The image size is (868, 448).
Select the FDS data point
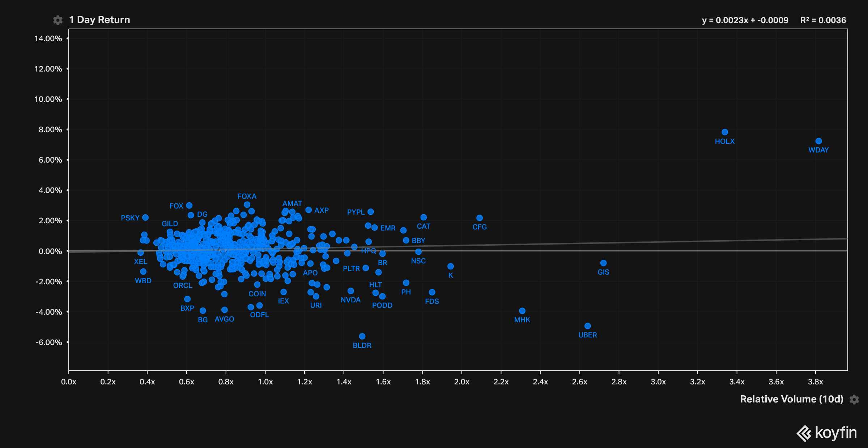point(432,292)
